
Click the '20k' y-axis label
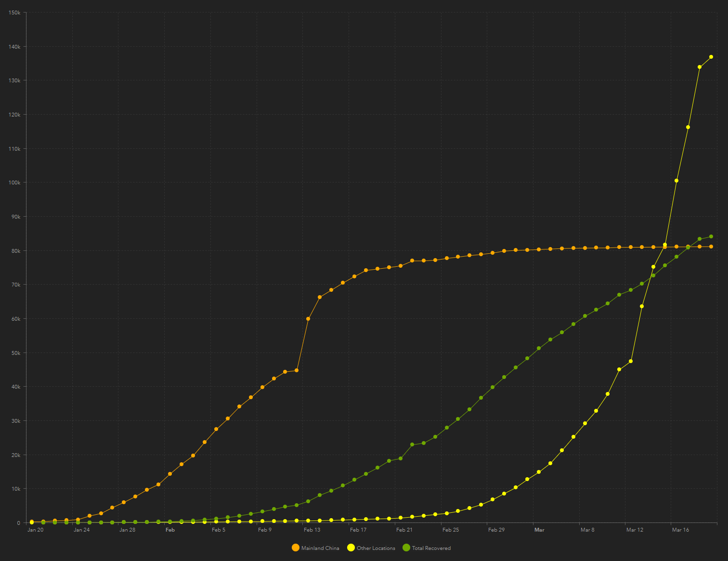(16, 455)
